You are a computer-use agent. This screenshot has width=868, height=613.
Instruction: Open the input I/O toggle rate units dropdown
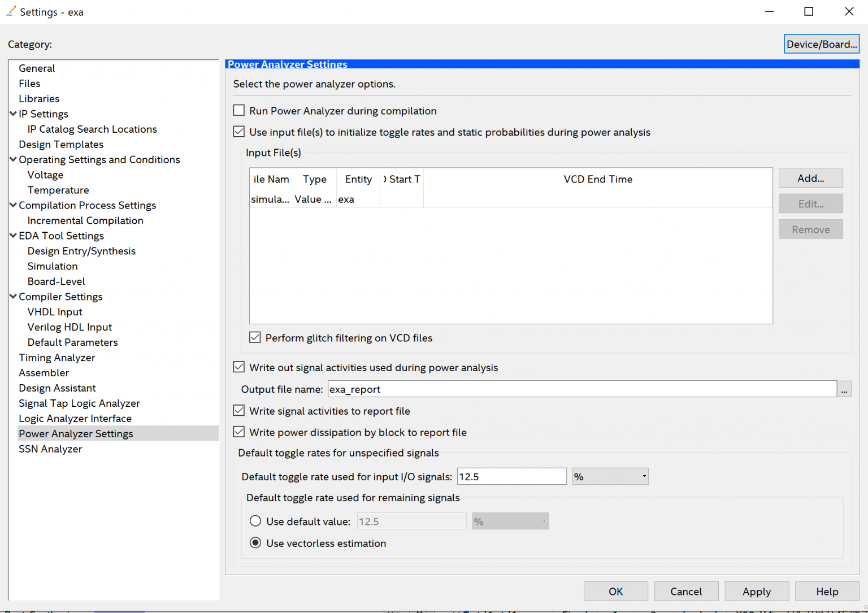[x=610, y=476]
